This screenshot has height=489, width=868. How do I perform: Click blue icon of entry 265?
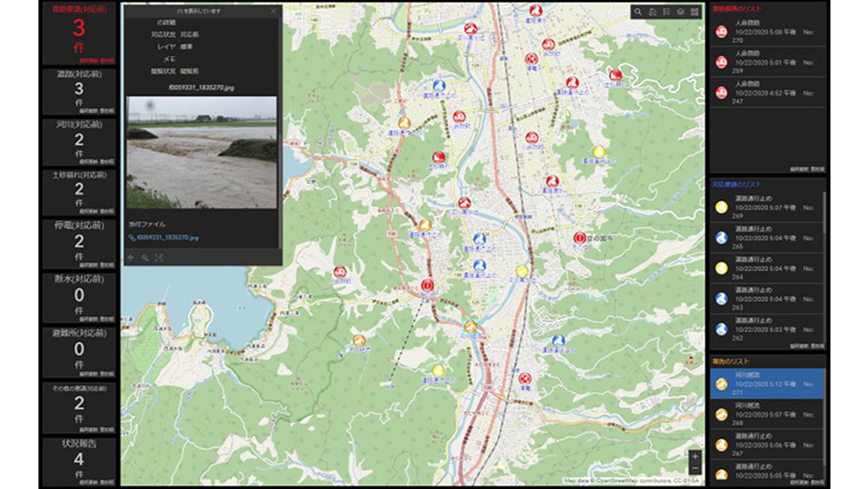721,238
